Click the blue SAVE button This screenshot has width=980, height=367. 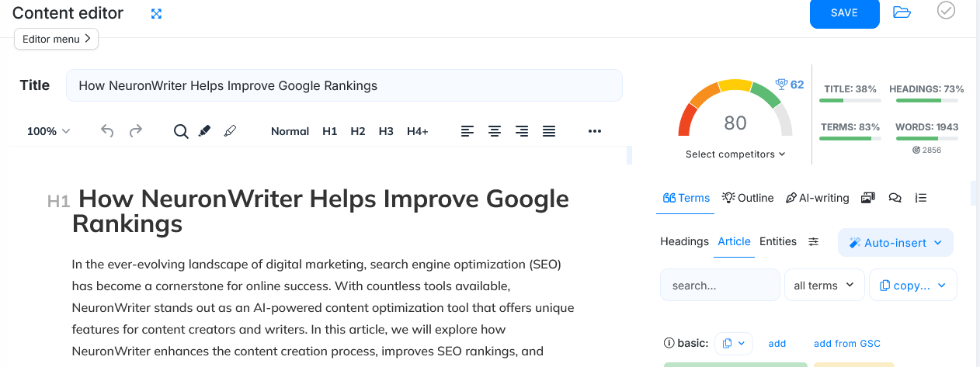click(x=844, y=13)
